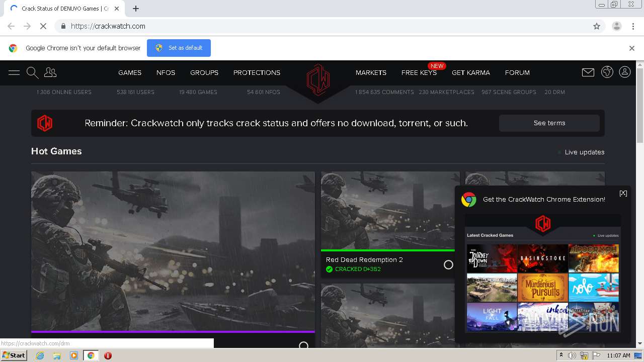Screen dimensions: 644x362
Task: Click 230 MARKETPLACES stat
Action: coord(446,92)
